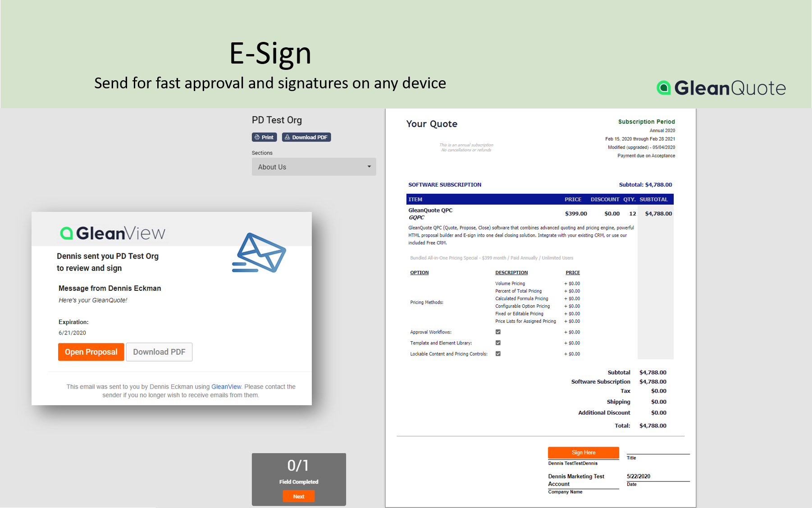Click Download PDF in the email message
Image resolution: width=812 pixels, height=508 pixels.
[x=159, y=352]
